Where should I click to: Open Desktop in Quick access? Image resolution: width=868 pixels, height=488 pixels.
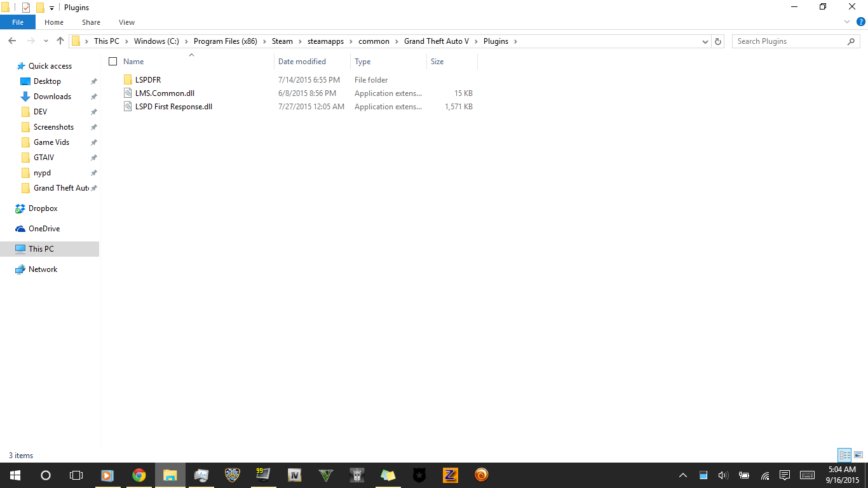[47, 81]
